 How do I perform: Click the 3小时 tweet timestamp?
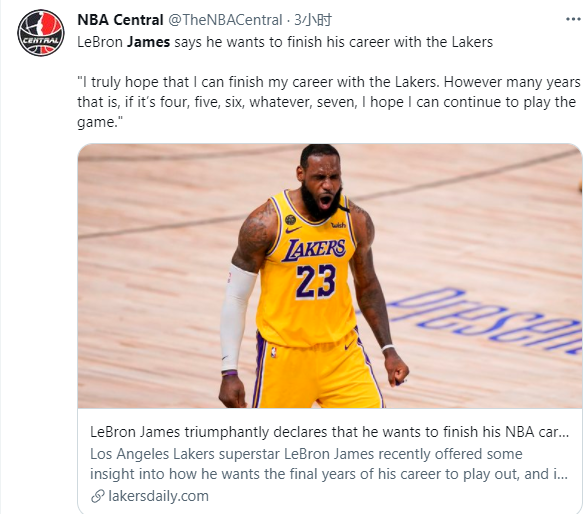click(313, 20)
